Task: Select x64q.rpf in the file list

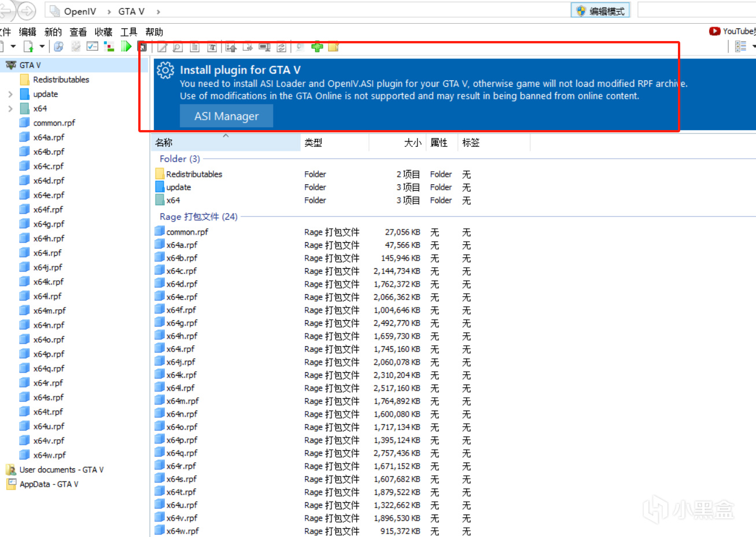Action: (182, 453)
